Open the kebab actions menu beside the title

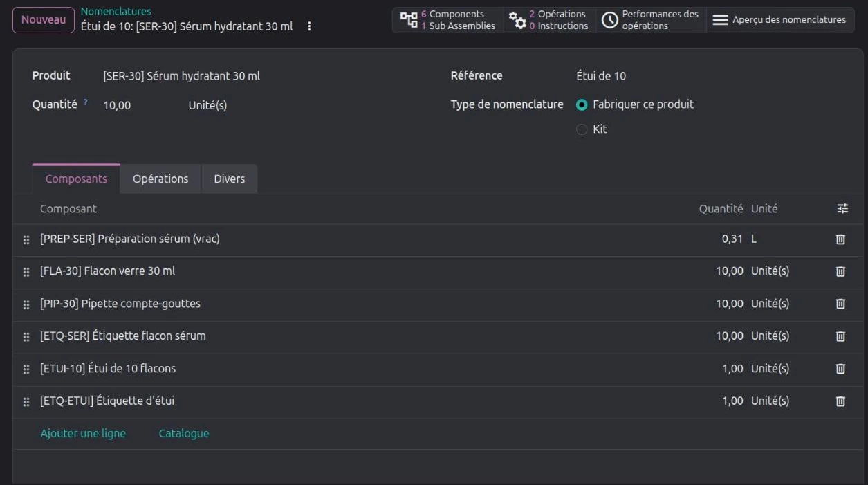309,26
